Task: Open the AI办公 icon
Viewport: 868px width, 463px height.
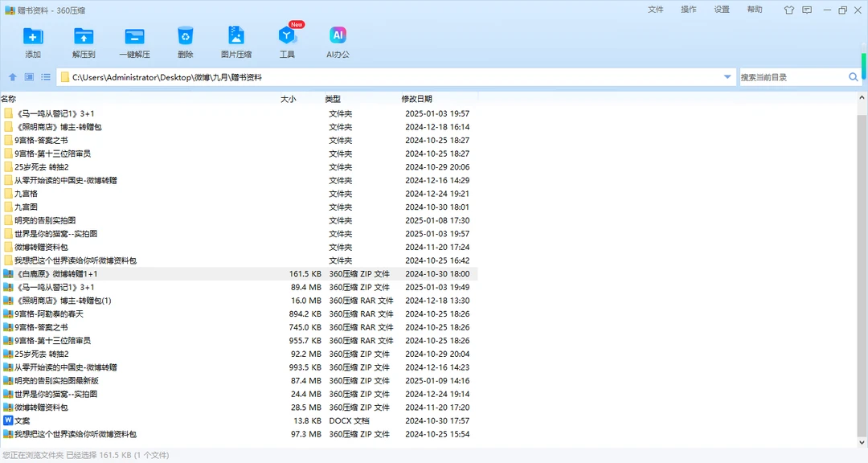Action: pos(338,35)
